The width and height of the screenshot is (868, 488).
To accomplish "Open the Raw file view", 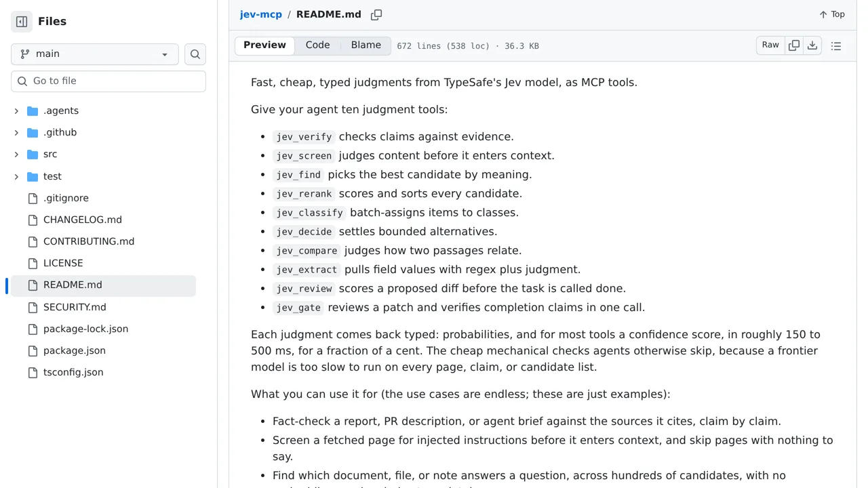I will point(770,45).
